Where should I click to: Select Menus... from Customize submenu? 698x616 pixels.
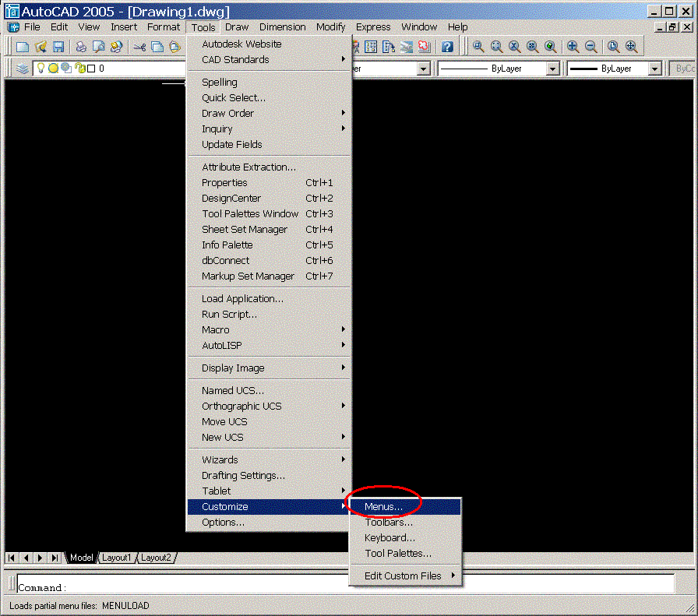[x=384, y=507]
